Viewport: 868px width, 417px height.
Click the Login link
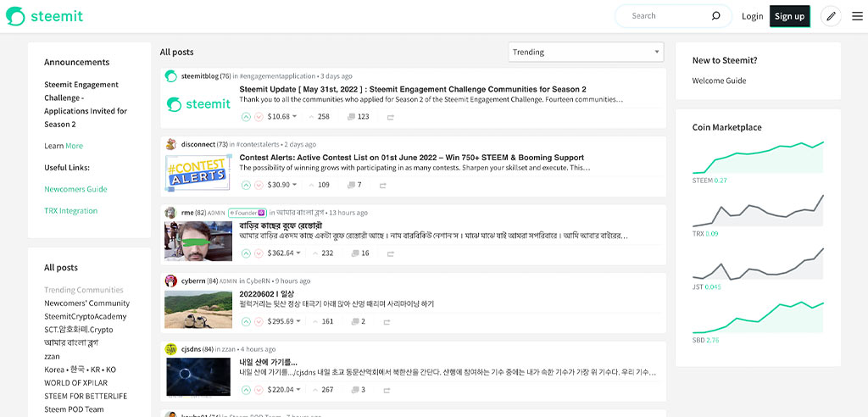[x=753, y=16]
